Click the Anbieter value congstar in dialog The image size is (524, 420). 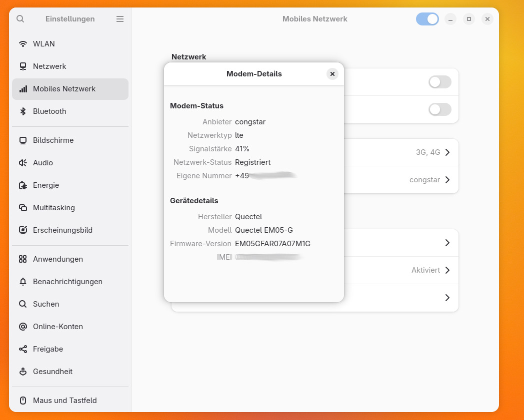[250, 122]
